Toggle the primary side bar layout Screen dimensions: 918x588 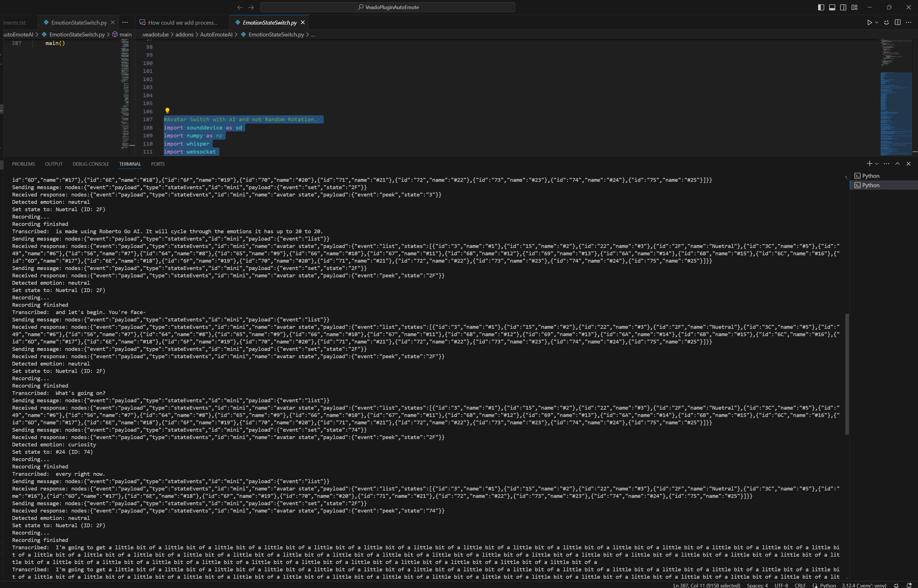pyautogui.click(x=821, y=7)
